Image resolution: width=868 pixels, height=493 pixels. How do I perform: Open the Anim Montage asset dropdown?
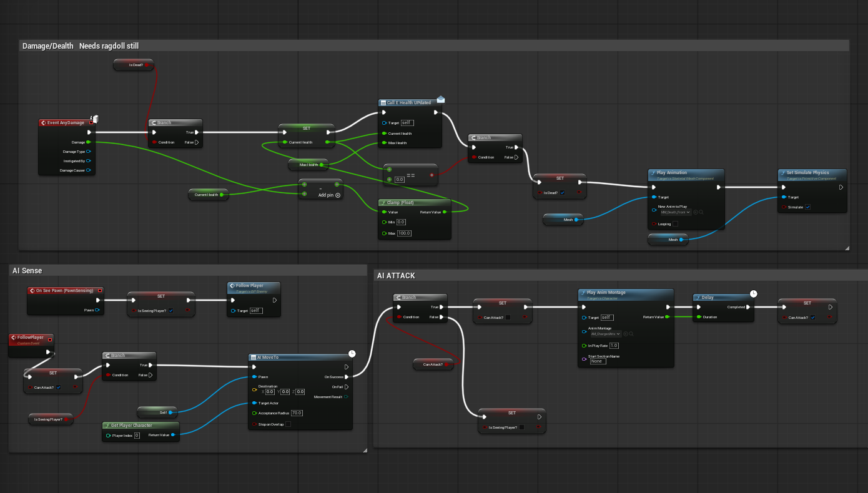coord(606,334)
